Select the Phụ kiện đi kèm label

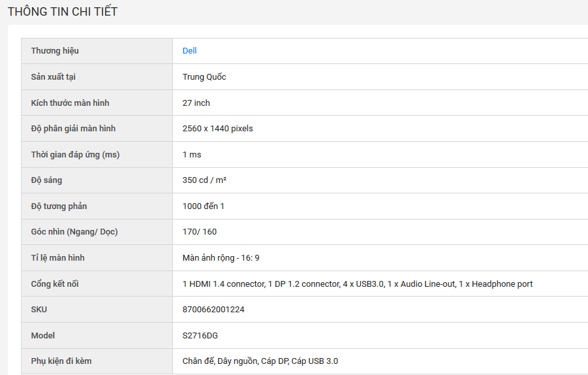click(x=61, y=361)
